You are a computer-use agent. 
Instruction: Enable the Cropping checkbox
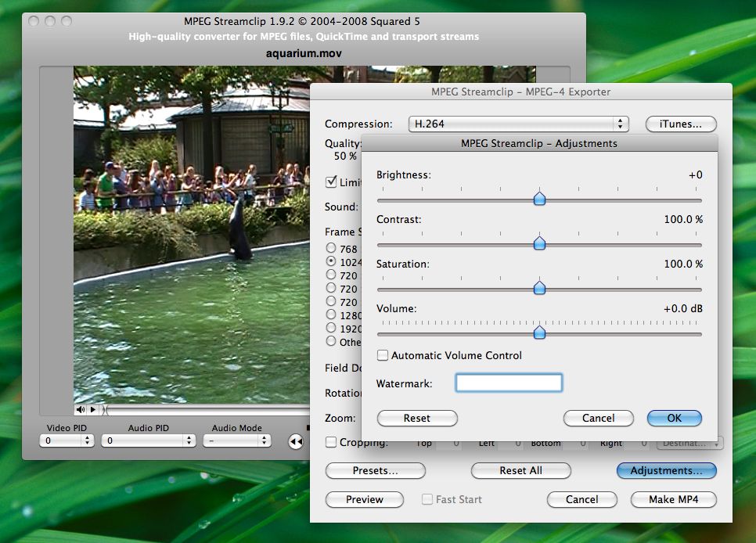331,442
